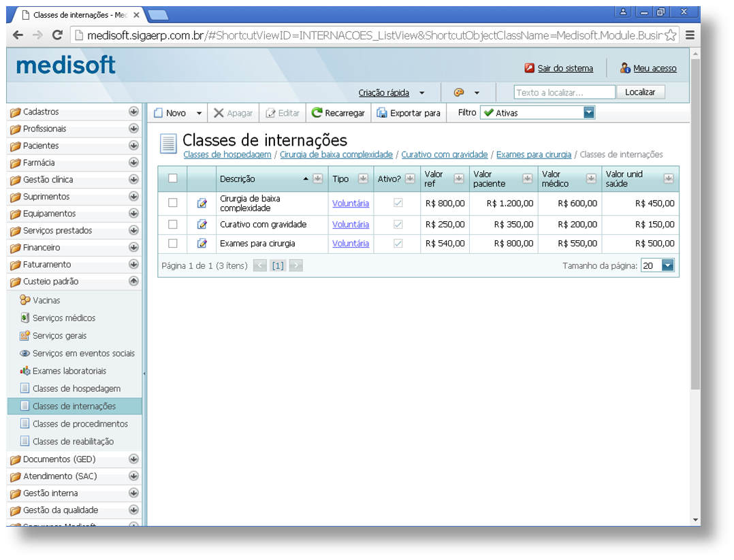734x560 pixels.
Task: Expand the Financeiro section in the sidebar
Action: pos(42,247)
